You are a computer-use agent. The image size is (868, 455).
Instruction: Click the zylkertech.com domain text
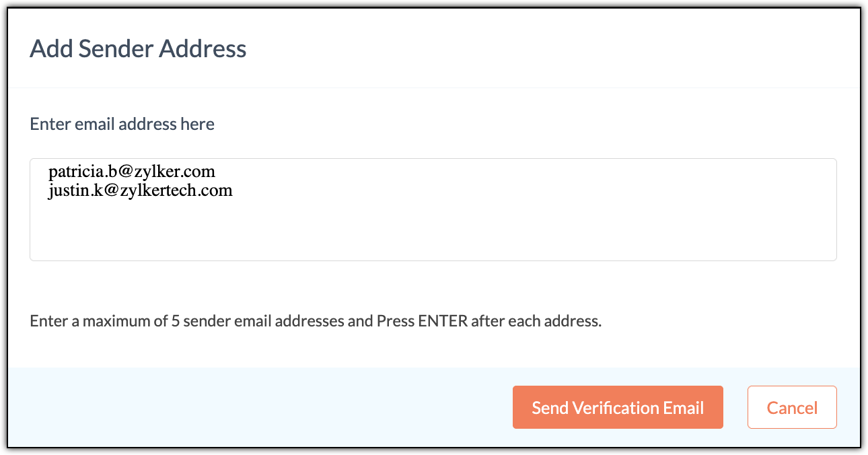(x=176, y=190)
